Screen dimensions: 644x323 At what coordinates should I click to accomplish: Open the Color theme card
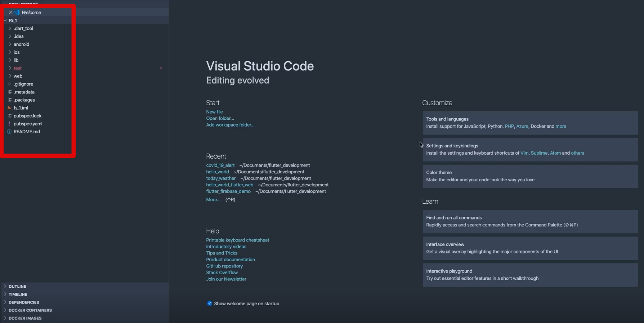[530, 176]
